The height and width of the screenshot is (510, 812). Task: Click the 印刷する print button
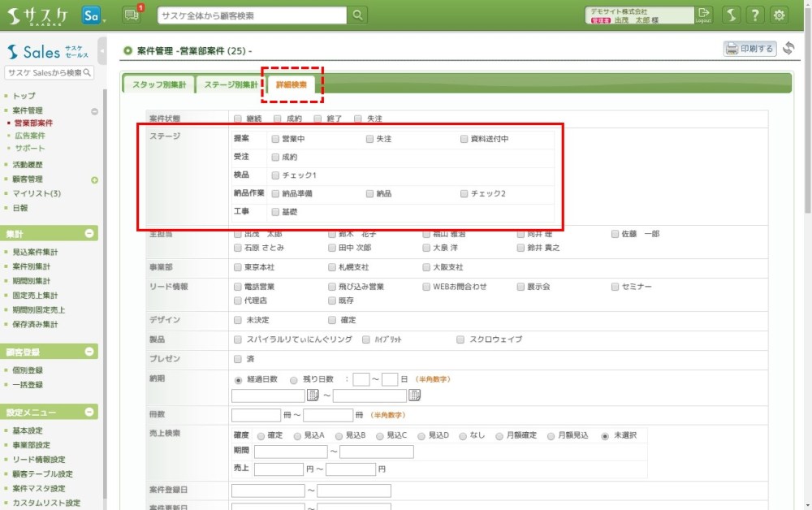749,49
